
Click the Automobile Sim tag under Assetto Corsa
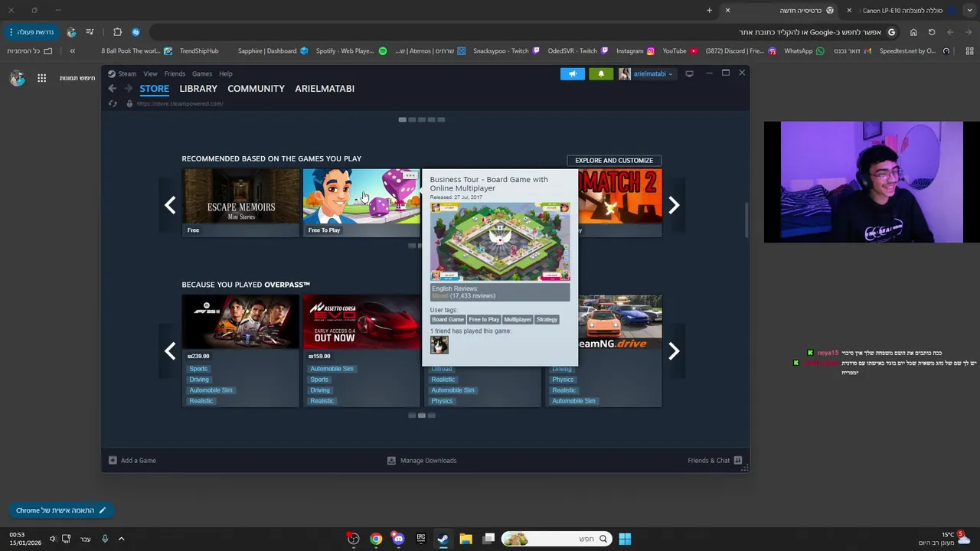click(332, 369)
